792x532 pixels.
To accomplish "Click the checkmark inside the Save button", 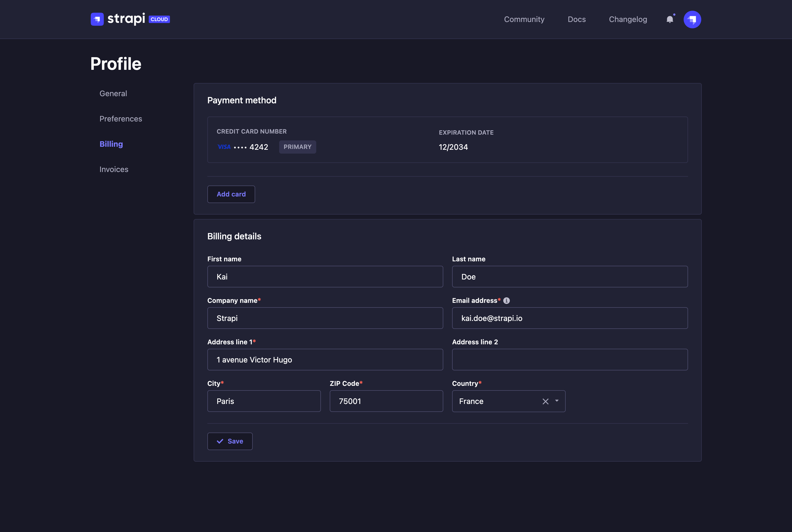I will coord(221,441).
